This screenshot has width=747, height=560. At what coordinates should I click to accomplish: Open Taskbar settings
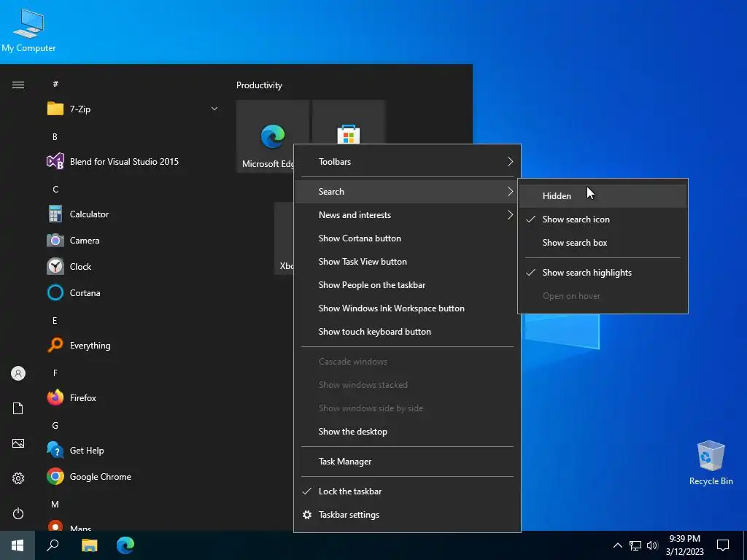[407, 515]
